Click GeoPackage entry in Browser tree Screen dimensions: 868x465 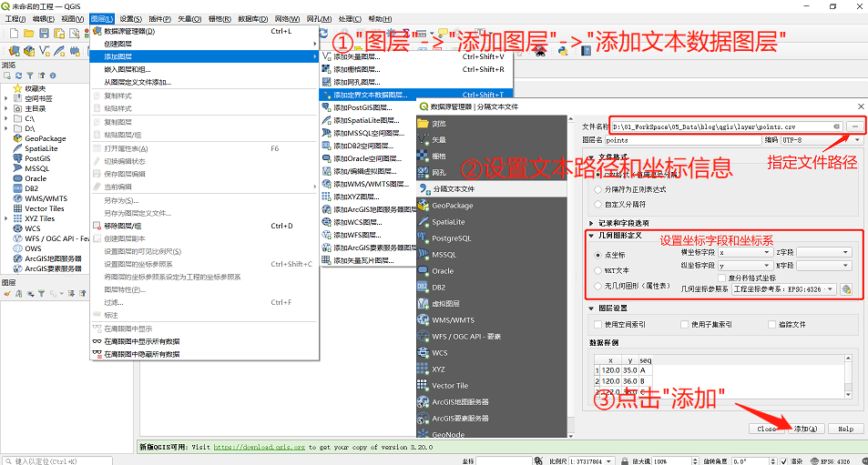point(46,138)
